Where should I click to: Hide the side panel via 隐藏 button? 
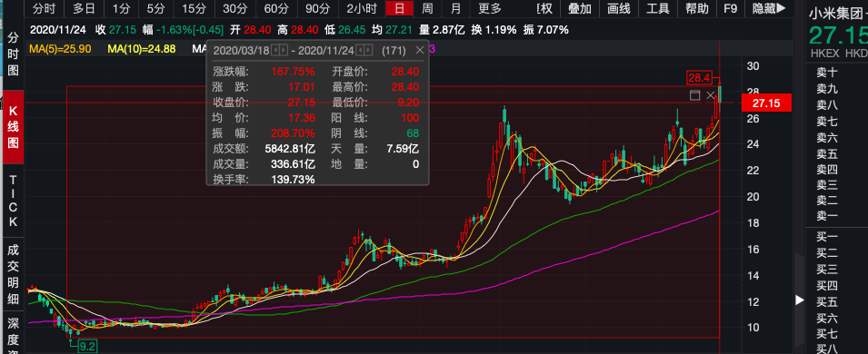pyautogui.click(x=770, y=8)
